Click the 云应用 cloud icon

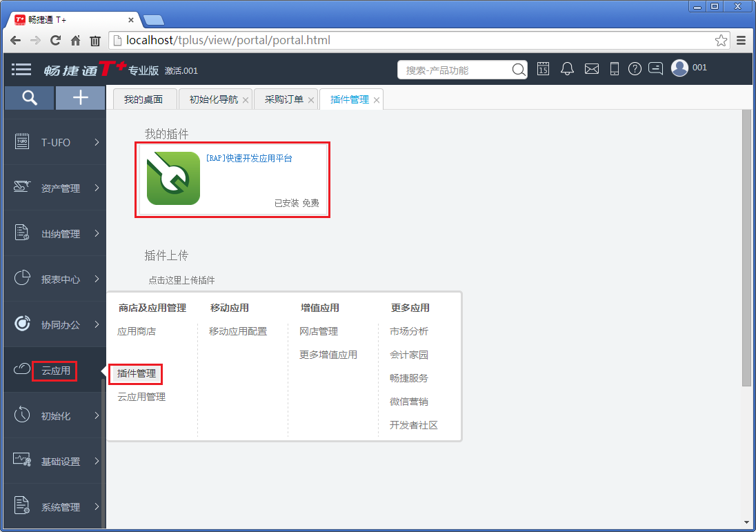(x=22, y=369)
